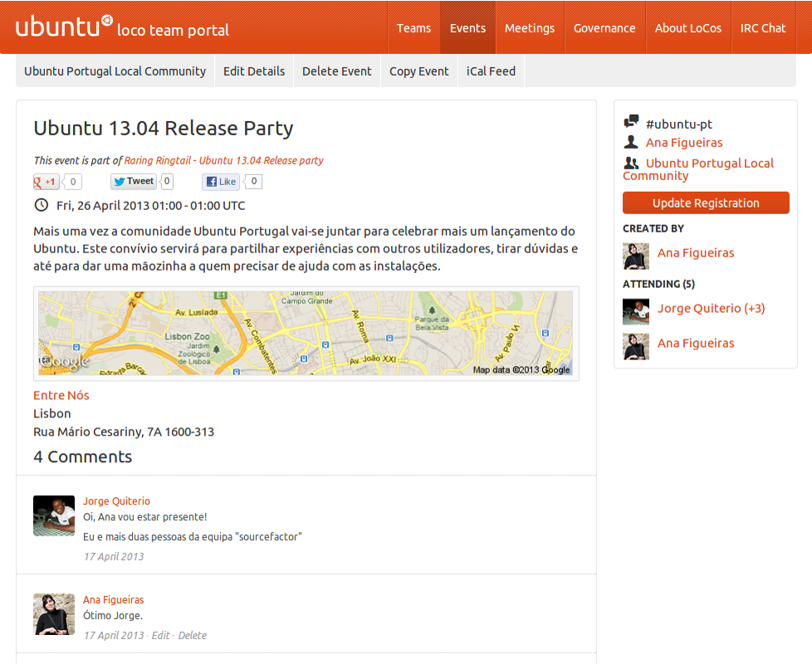The width and height of the screenshot is (812, 664).
Task: Go to Governance section
Action: point(604,28)
